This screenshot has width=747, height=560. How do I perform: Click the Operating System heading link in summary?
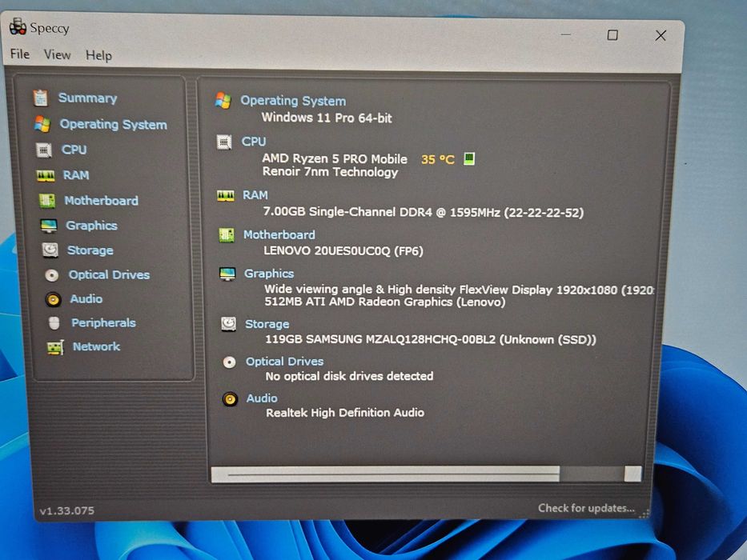point(293,101)
